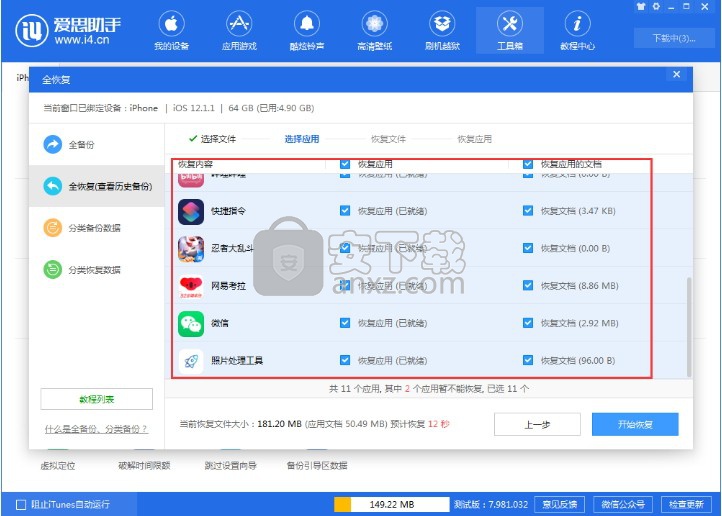Open the 酷炫铃声 bell icon

(x=307, y=23)
